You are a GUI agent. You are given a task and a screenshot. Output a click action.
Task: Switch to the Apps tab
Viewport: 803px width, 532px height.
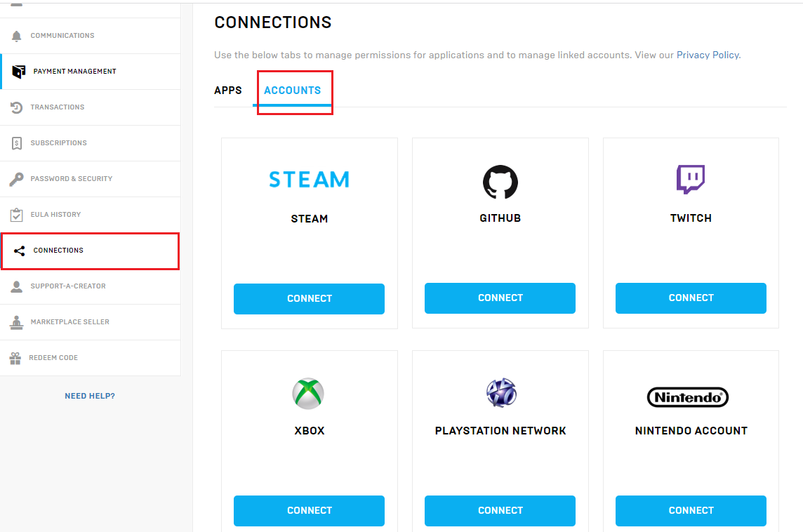[228, 91]
